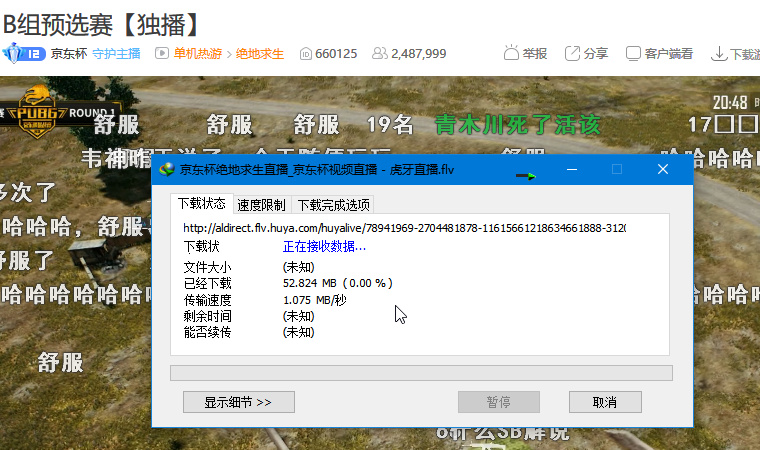Click the diamond level 12 badge
The image size is (760, 450).
click(24, 53)
